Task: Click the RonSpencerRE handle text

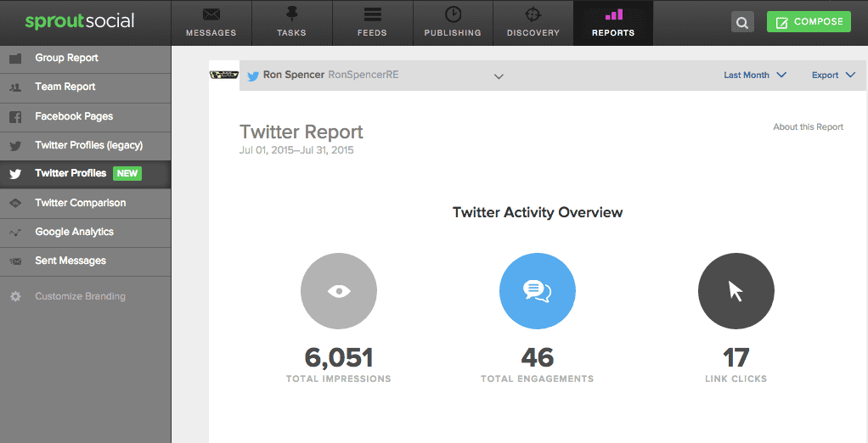Action: [364, 75]
